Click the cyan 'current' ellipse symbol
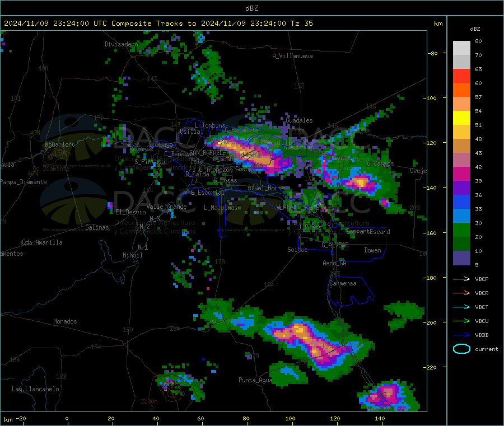 point(461,349)
